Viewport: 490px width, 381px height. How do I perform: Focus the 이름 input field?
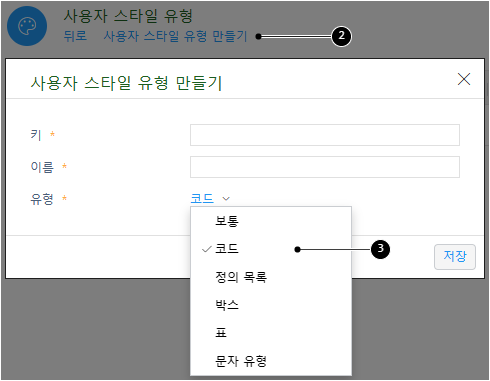pyautogui.click(x=325, y=167)
